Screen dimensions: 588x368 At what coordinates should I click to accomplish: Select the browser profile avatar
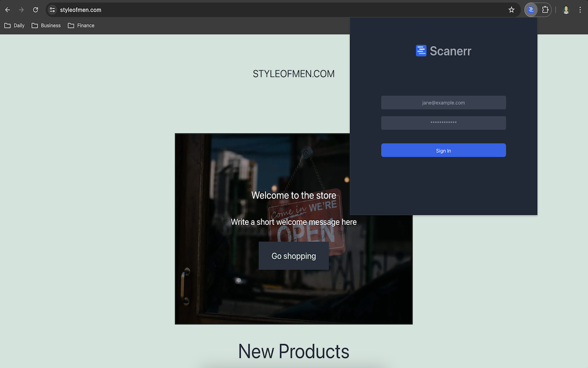click(x=566, y=10)
